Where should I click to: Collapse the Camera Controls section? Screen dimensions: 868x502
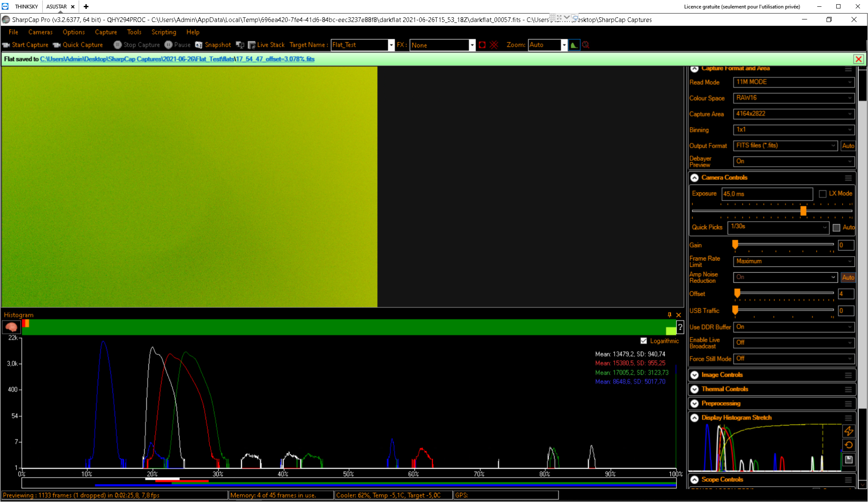(x=694, y=178)
